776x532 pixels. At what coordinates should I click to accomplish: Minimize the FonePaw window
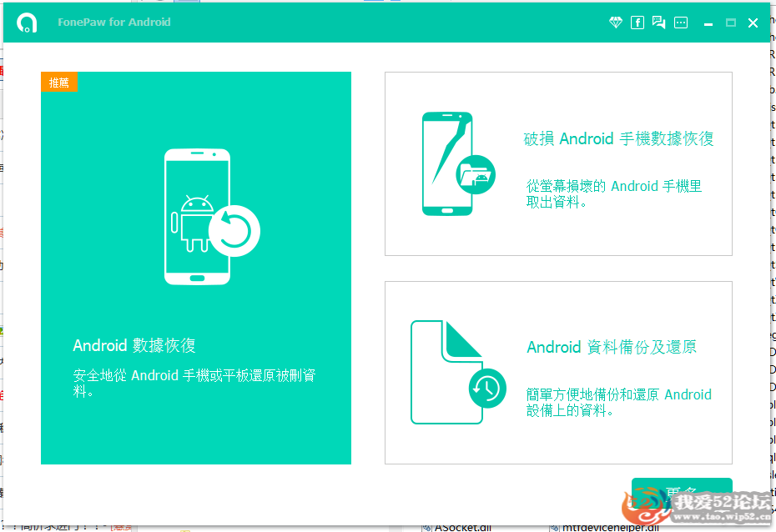pos(708,23)
